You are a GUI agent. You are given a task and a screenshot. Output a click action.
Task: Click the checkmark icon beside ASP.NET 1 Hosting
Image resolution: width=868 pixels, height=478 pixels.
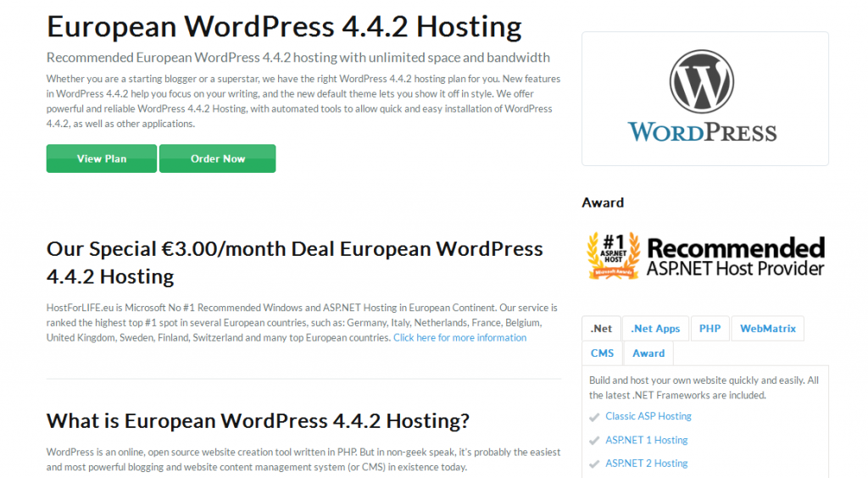[x=594, y=441]
